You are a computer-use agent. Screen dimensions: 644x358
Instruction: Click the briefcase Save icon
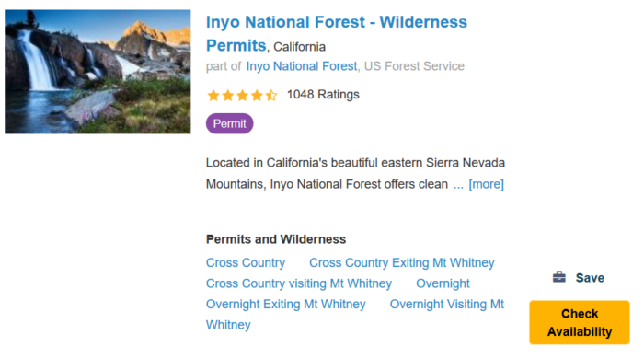(x=558, y=277)
